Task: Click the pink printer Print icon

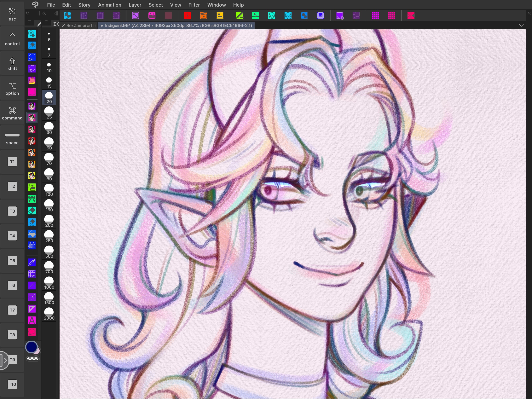Action: click(152, 16)
